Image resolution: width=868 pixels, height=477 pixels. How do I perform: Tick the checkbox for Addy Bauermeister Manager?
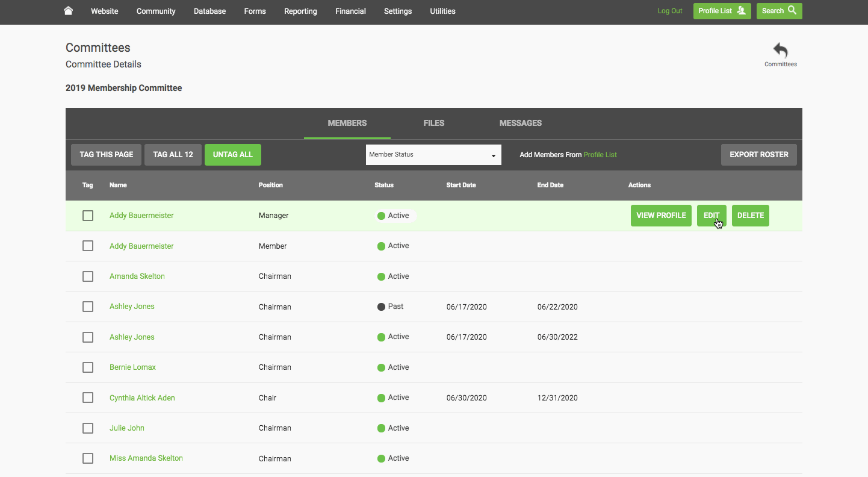tap(88, 216)
